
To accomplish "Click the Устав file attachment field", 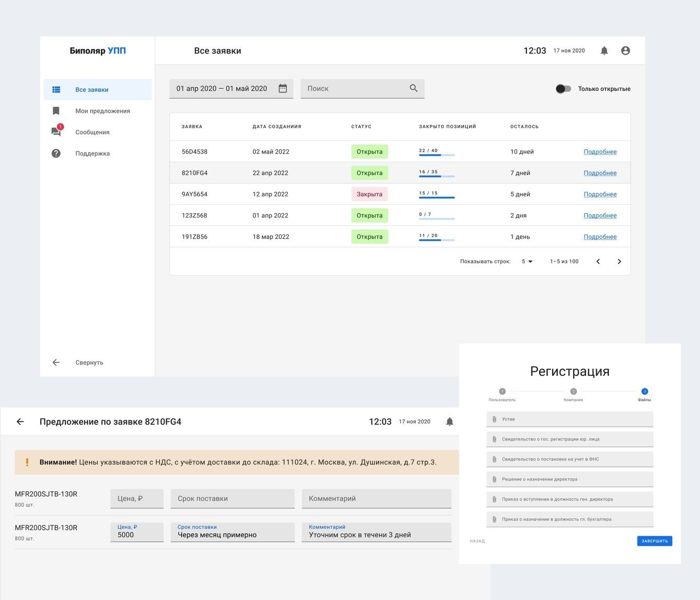I will [569, 419].
